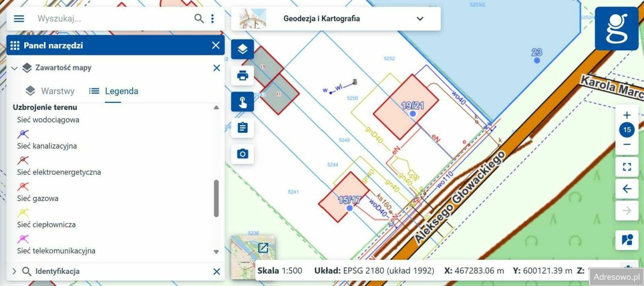Viewport: 644px width, 286px height.
Task: Click the print map button
Action: 243,76
